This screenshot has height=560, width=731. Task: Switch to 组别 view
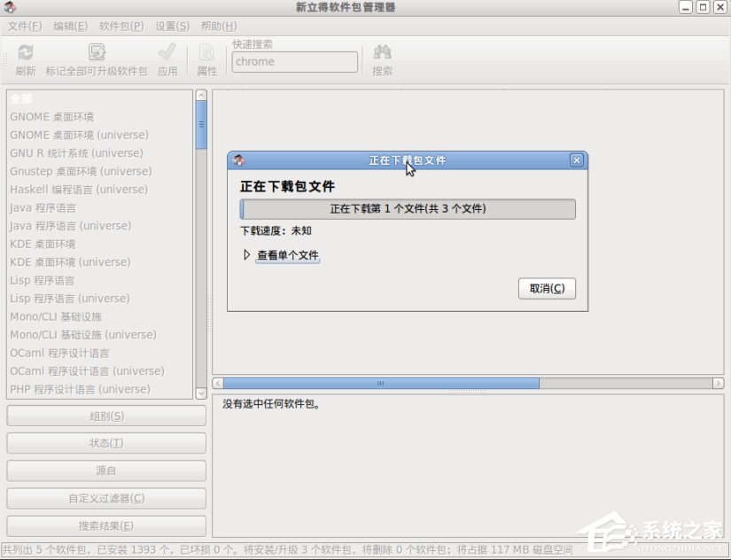tap(103, 416)
